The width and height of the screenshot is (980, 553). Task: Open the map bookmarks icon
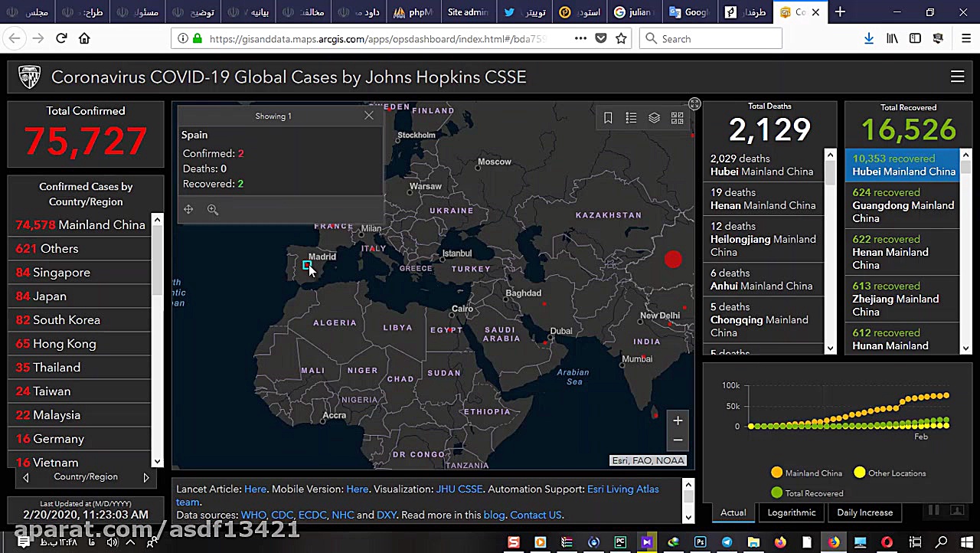(x=608, y=118)
